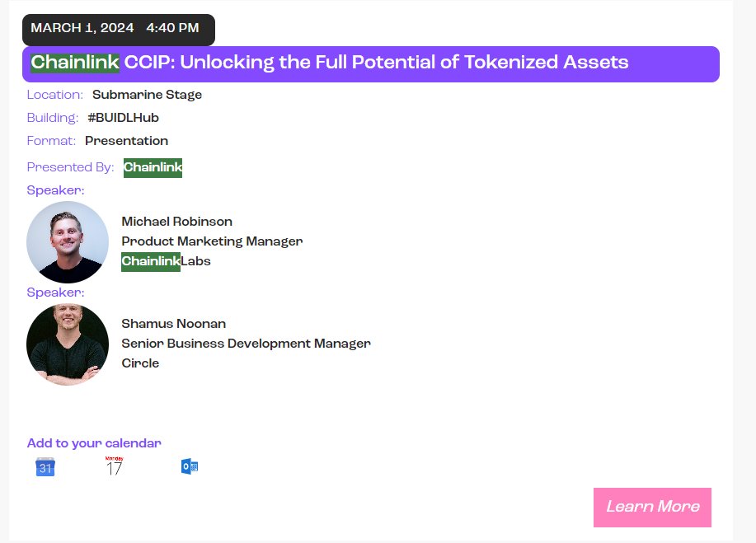The width and height of the screenshot is (756, 543).
Task: Click the Circle company text
Action: (140, 363)
